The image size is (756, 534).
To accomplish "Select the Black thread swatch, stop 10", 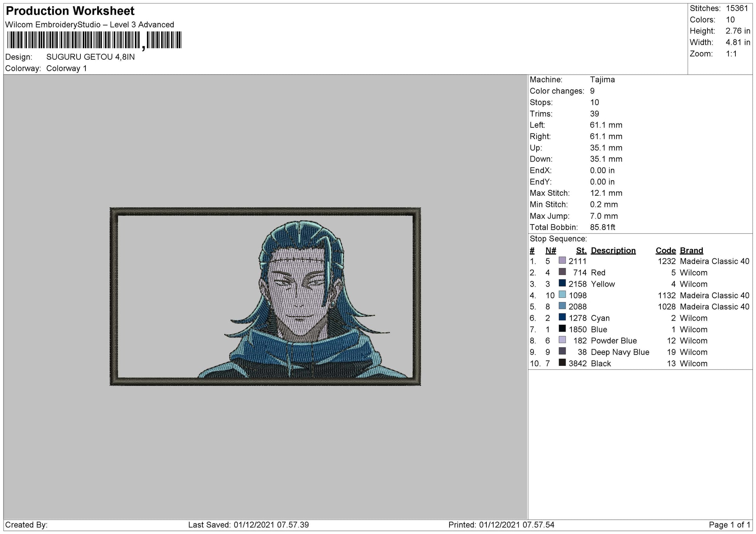I will tap(562, 362).
